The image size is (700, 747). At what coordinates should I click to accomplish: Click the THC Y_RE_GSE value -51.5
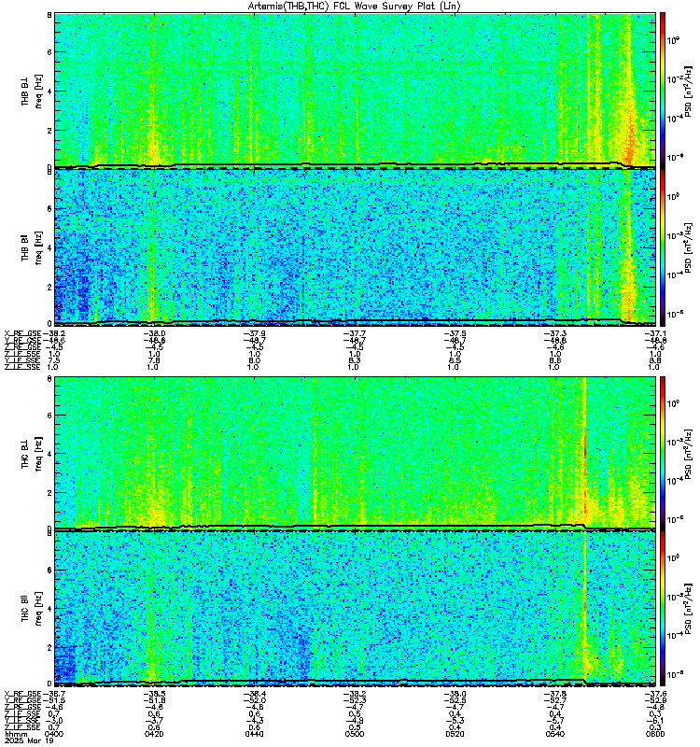tap(53, 701)
